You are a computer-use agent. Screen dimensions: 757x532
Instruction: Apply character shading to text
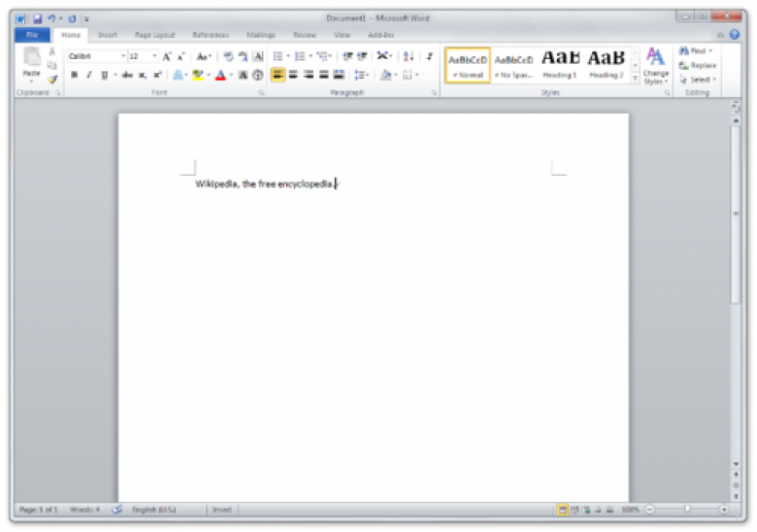(x=243, y=75)
